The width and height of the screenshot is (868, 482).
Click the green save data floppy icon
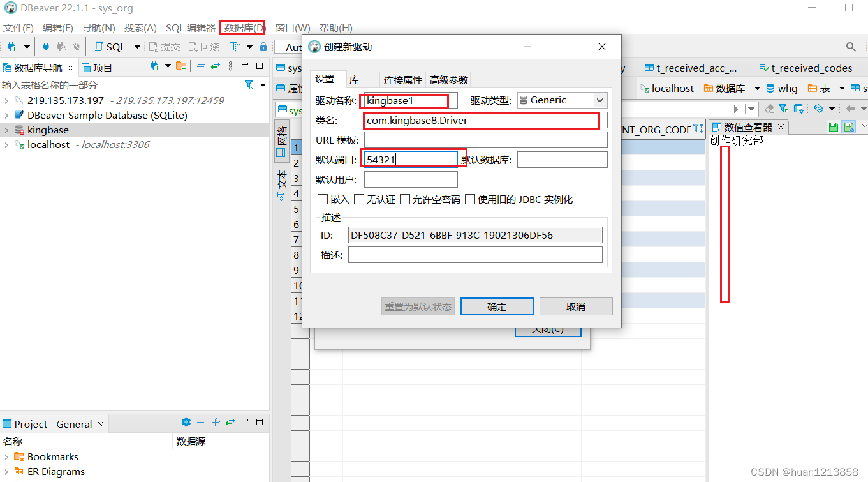pos(834,127)
